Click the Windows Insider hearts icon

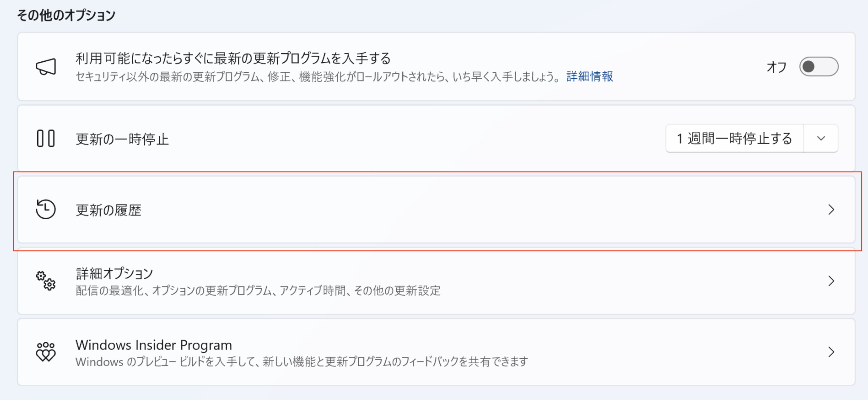point(46,352)
